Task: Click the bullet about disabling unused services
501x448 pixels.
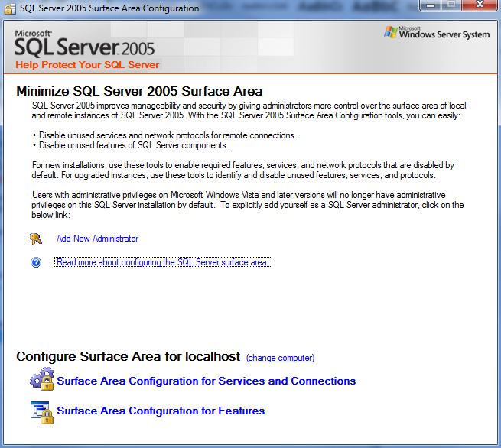Action: [x=164, y=135]
